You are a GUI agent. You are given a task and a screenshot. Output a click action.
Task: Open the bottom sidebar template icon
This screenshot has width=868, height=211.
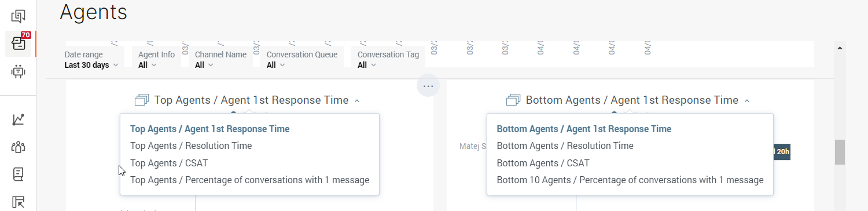(x=18, y=202)
